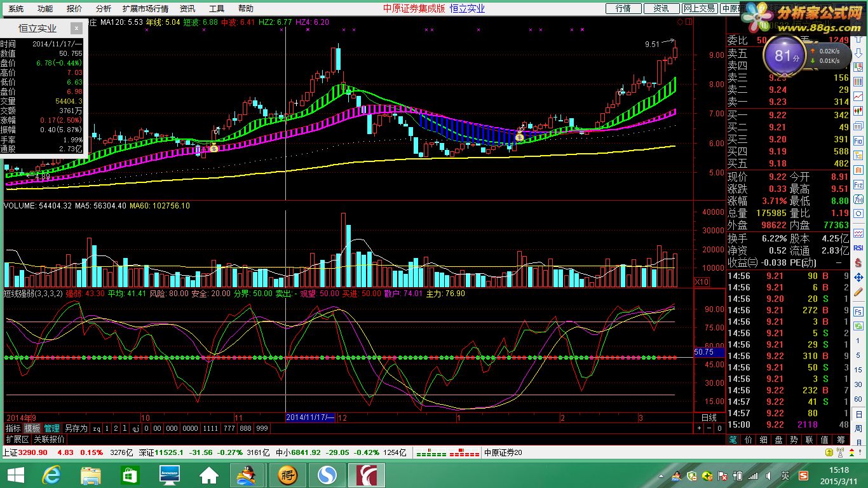Click the 深证 11525.1 index readout
This screenshot has height=488, width=868.
tap(161, 452)
